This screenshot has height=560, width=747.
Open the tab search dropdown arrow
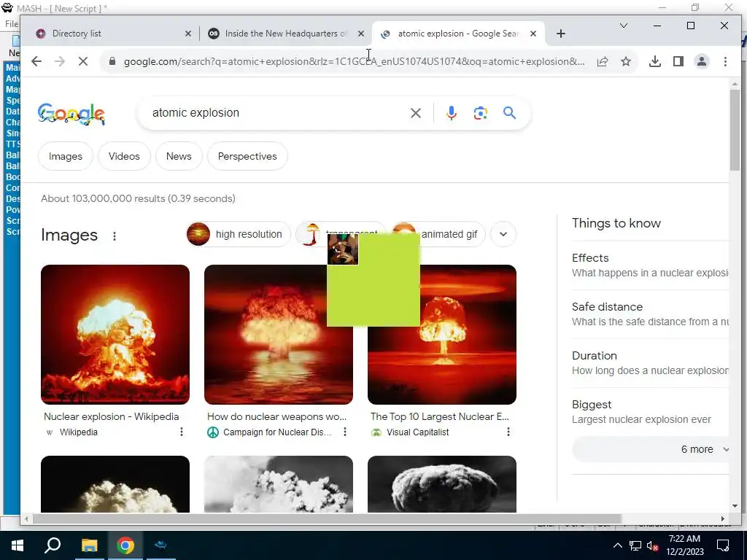pos(623,26)
